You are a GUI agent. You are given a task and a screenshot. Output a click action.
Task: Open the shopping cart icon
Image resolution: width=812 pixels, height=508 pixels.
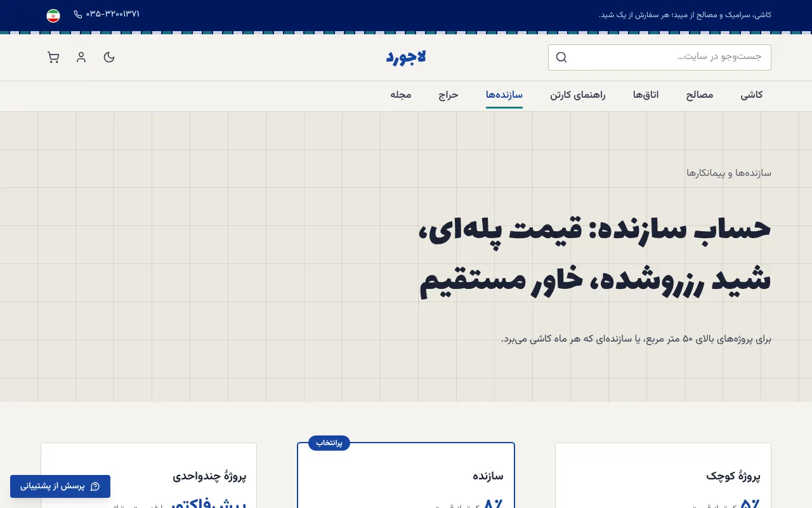pyautogui.click(x=53, y=57)
